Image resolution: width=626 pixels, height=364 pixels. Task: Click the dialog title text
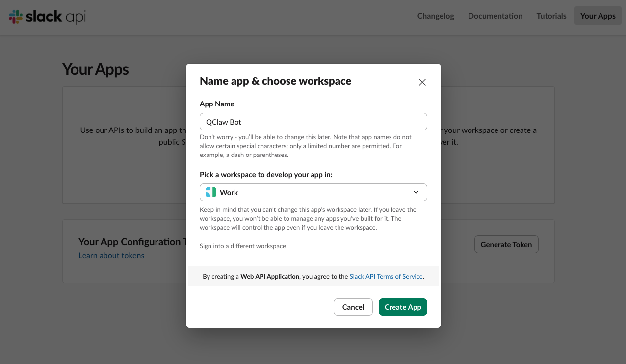(275, 81)
